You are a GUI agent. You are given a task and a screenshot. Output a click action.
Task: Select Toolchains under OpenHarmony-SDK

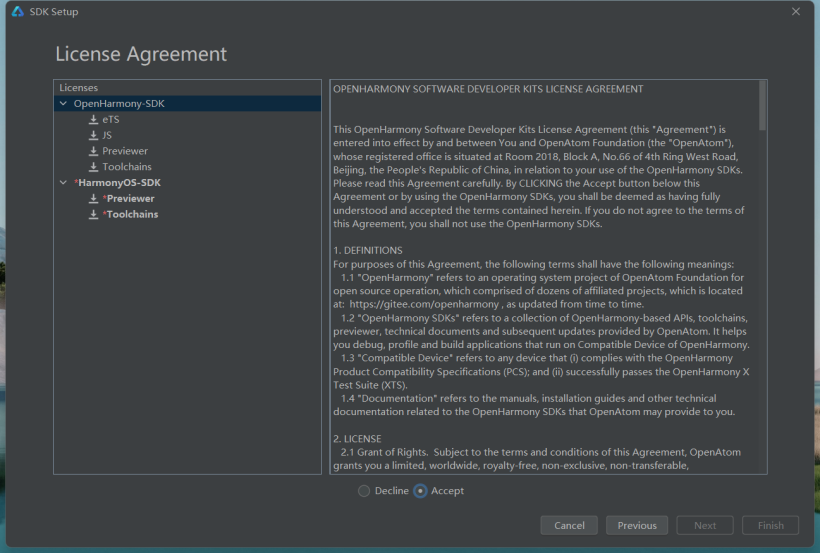[x=127, y=167]
